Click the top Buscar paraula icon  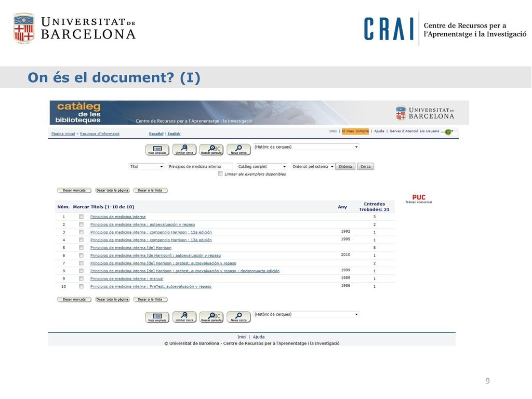(x=211, y=150)
